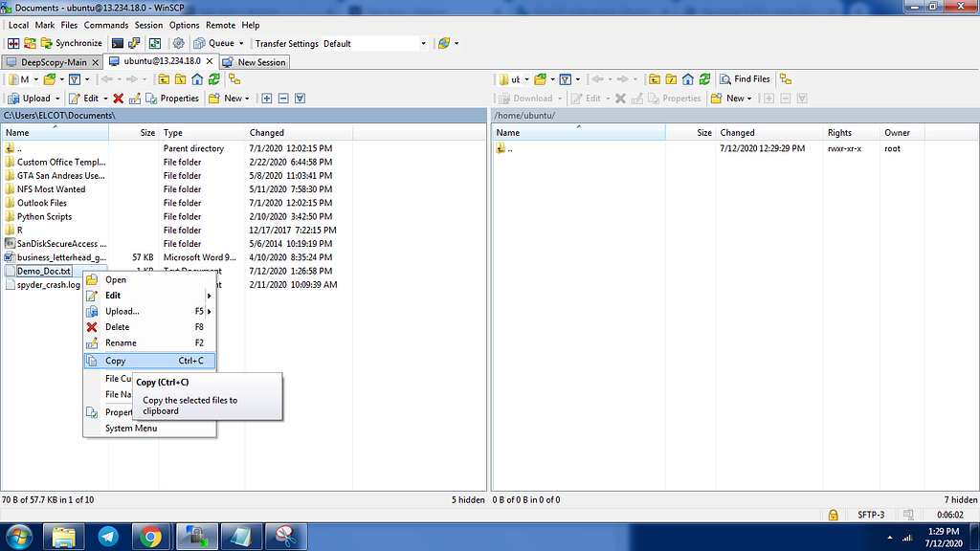Viewport: 980px width, 551px height.
Task: Expand the dropdown arrow next to the globe icon
Action: (x=457, y=43)
